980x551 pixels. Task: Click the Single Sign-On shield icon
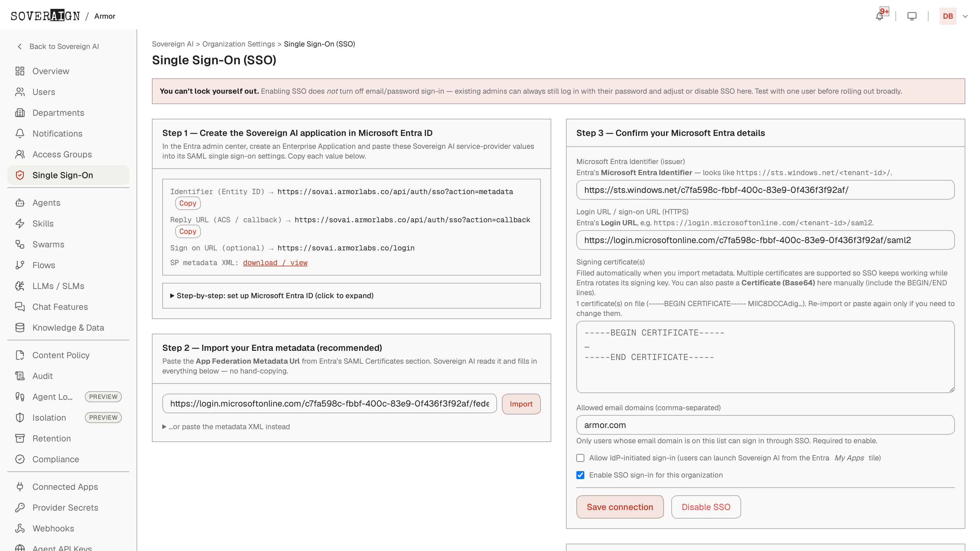pyautogui.click(x=20, y=175)
